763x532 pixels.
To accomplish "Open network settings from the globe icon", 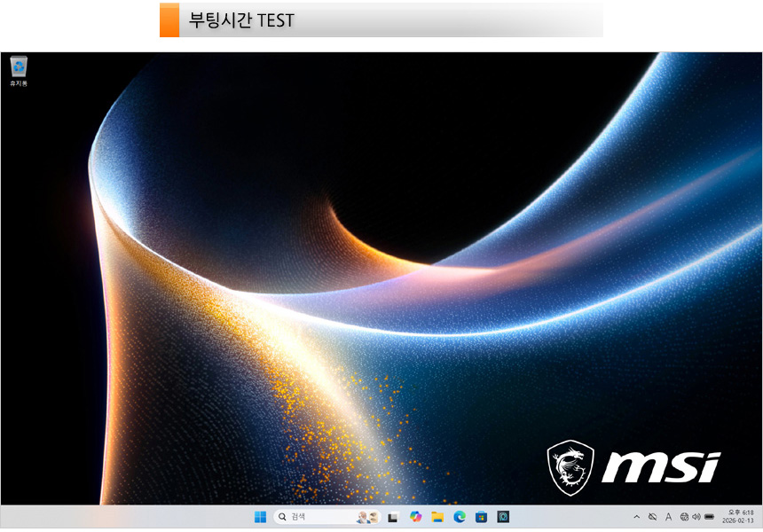I will pos(684,517).
